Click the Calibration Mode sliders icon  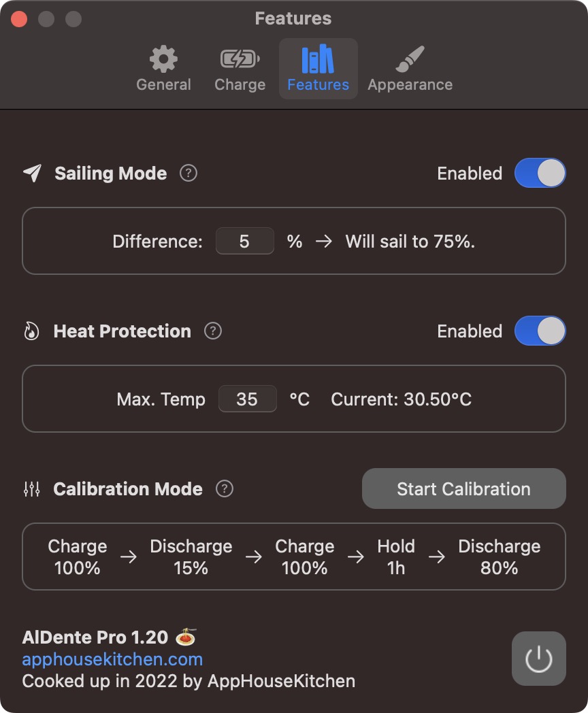pyautogui.click(x=31, y=489)
